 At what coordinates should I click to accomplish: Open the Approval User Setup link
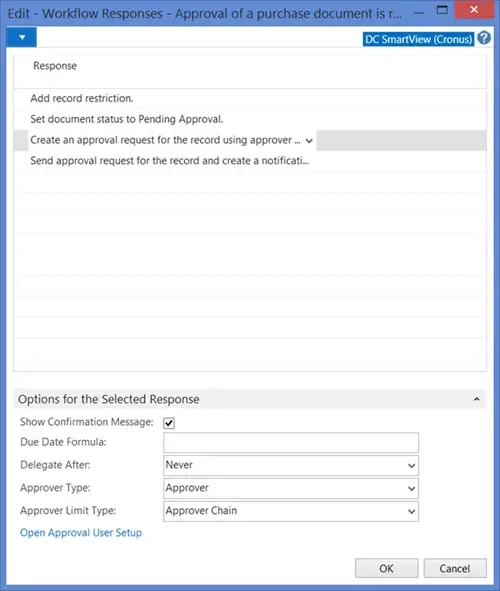click(x=81, y=533)
